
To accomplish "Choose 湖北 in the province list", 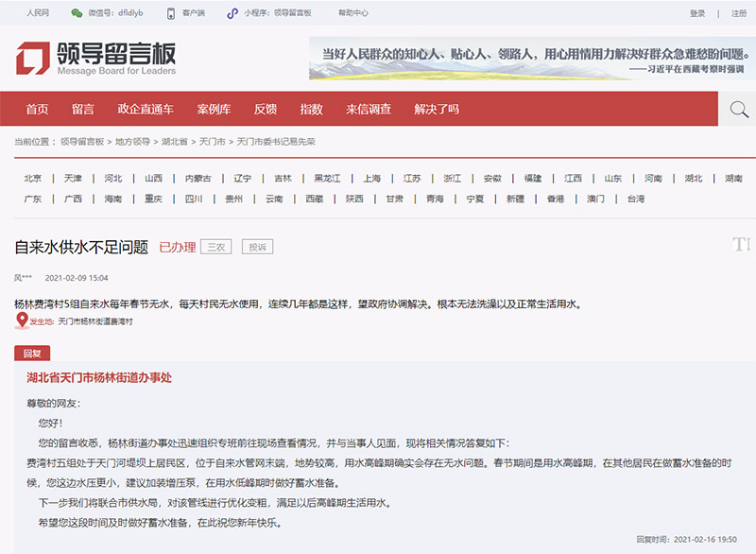I will click(694, 178).
